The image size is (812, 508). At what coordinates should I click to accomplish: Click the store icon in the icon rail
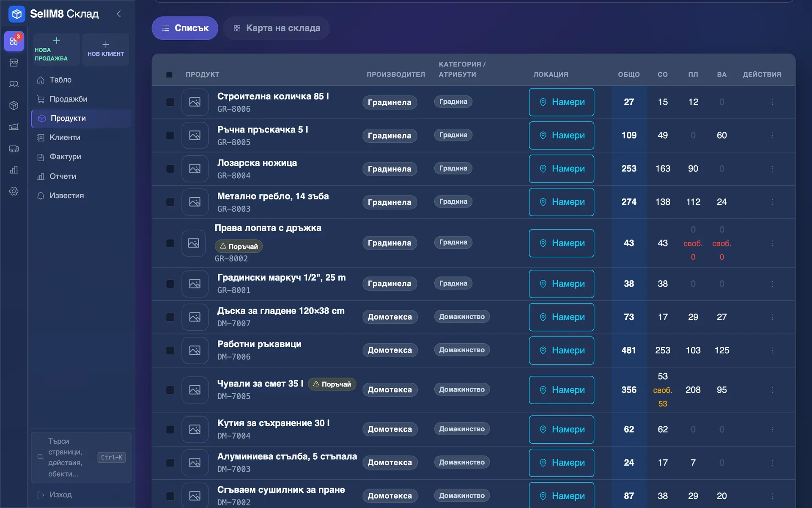coord(14,63)
